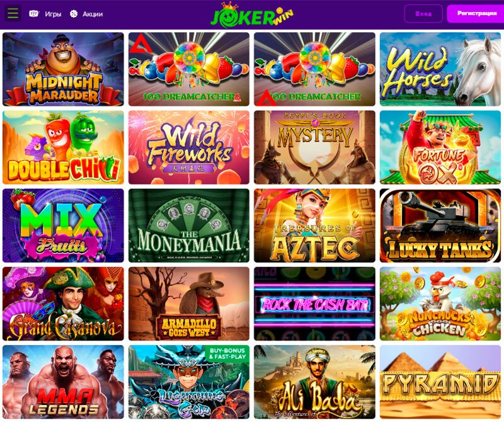
Task: Launch the Wild Horses slot
Action: pos(440,69)
